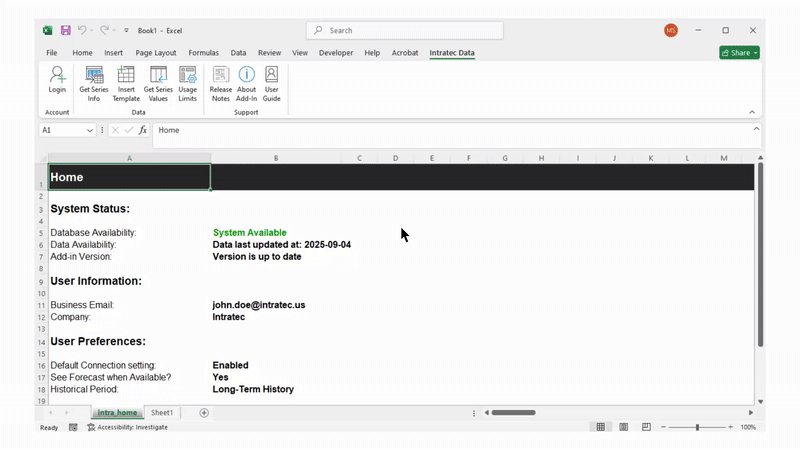Click Accessibility: Investigate in status bar
800x450 pixels.
click(x=127, y=427)
